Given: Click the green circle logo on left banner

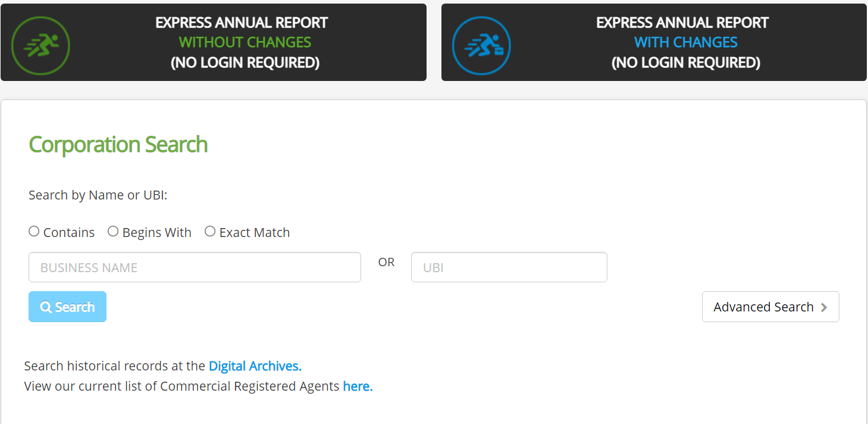Looking at the screenshot, I should pos(40,45).
